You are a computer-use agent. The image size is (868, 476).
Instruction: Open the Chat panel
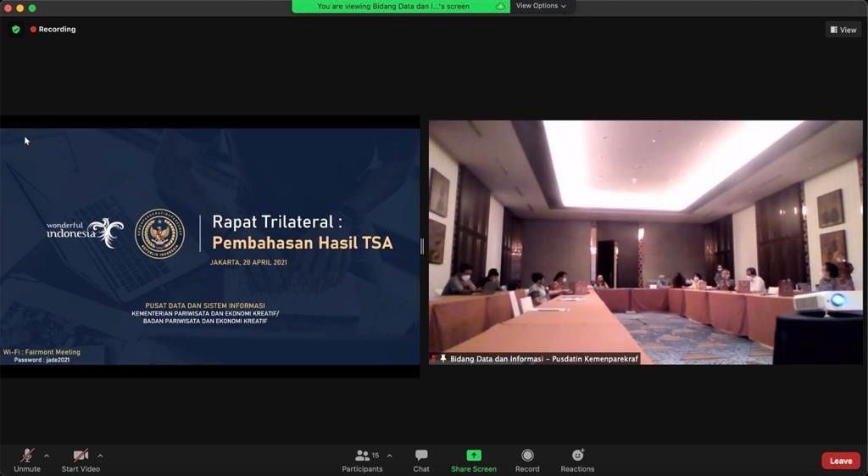click(x=421, y=461)
